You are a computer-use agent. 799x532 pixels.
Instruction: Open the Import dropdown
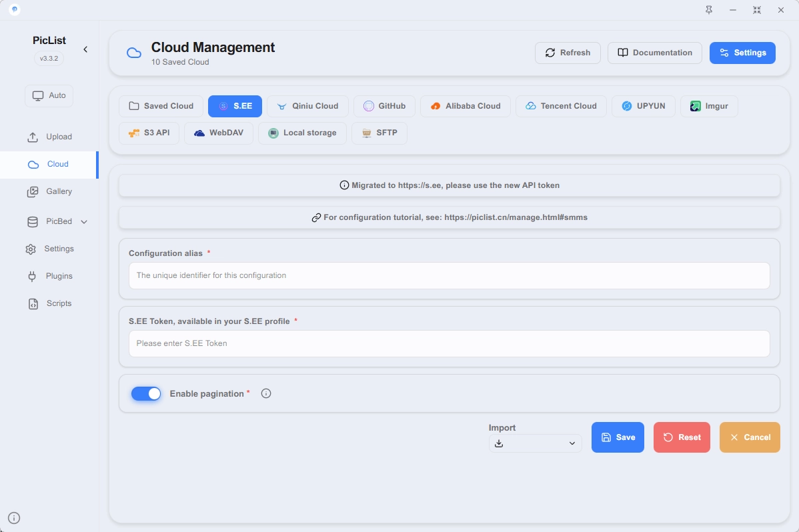(535, 443)
